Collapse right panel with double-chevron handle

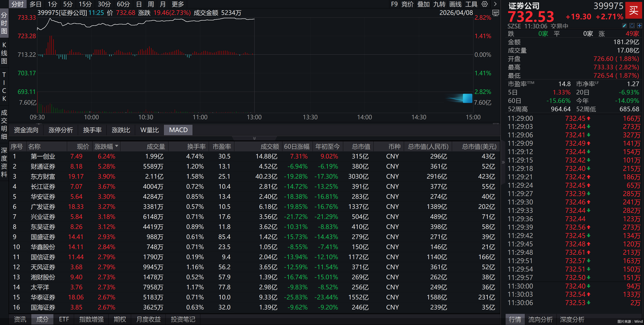503,162
